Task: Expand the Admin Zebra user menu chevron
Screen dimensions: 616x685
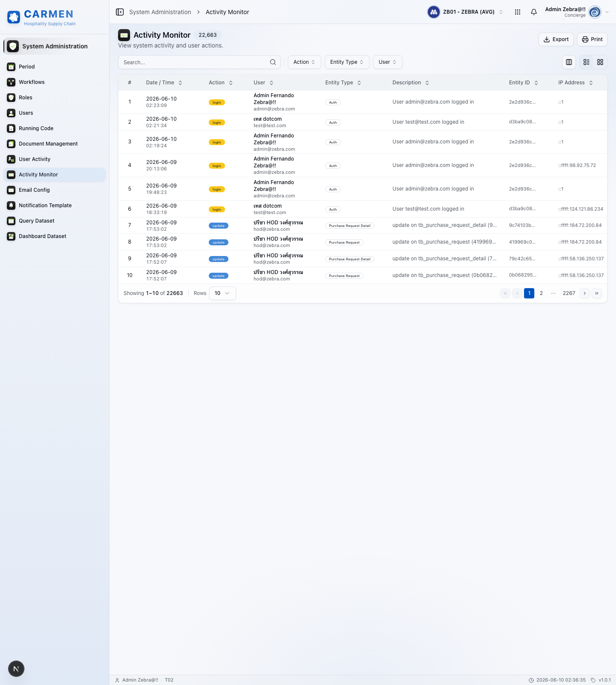Action: (607, 12)
